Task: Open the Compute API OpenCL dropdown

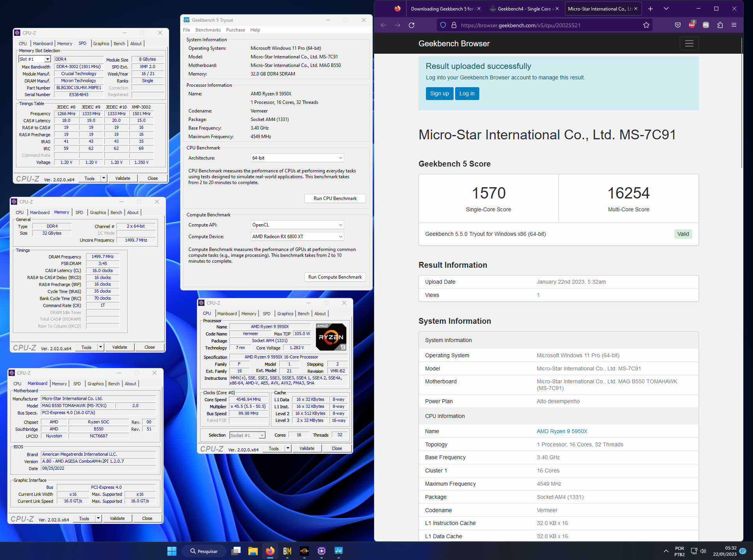Action: [x=297, y=225]
